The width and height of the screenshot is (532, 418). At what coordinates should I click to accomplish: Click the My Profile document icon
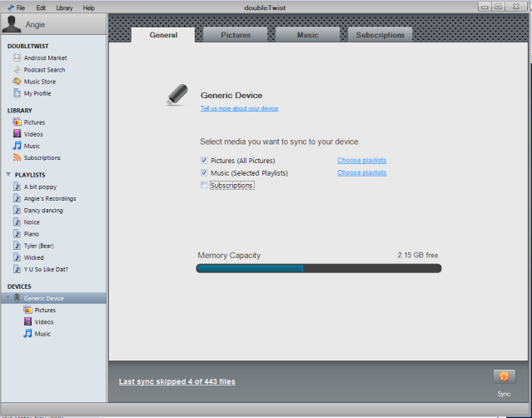(17, 93)
